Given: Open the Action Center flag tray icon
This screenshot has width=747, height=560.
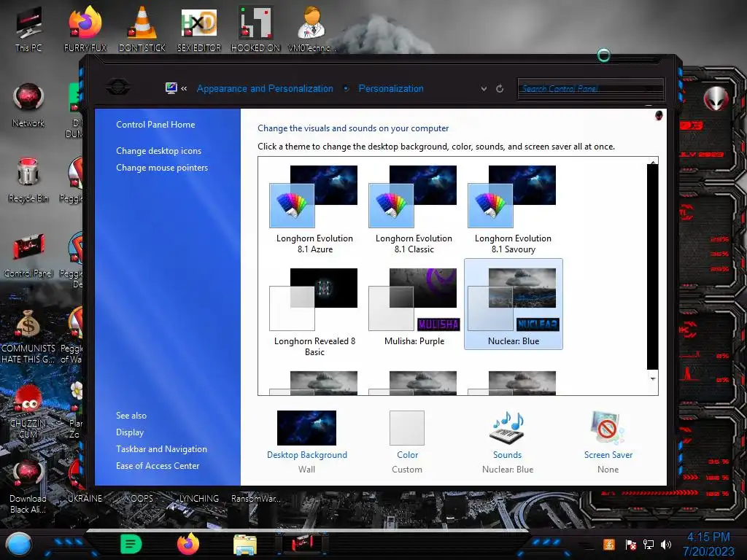Looking at the screenshot, I should 630,544.
